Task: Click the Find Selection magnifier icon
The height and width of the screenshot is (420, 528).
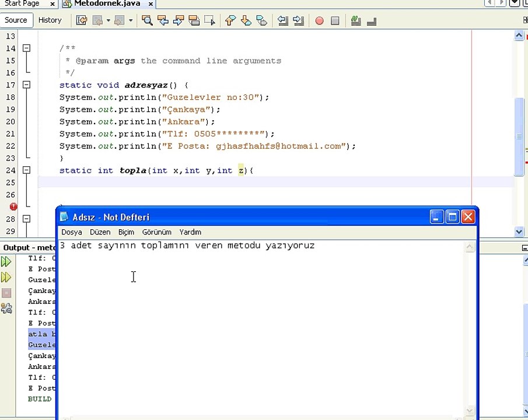Action: [x=147, y=20]
